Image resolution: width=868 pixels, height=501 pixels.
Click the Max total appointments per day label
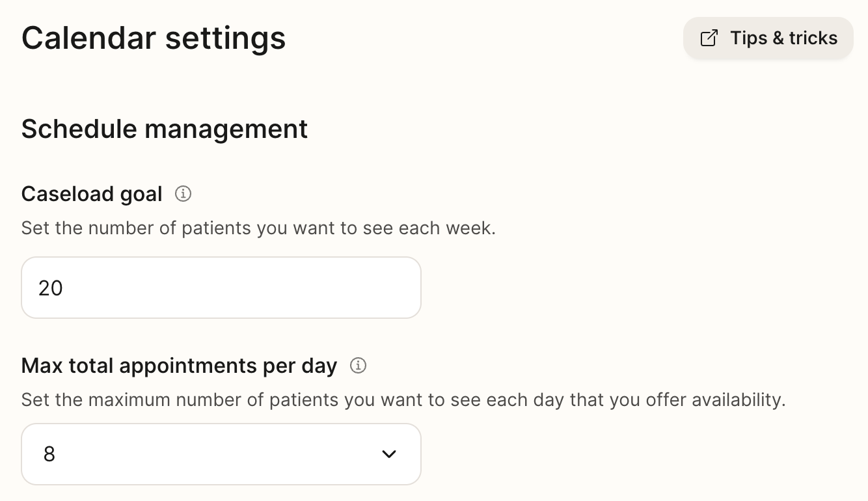pyautogui.click(x=179, y=366)
